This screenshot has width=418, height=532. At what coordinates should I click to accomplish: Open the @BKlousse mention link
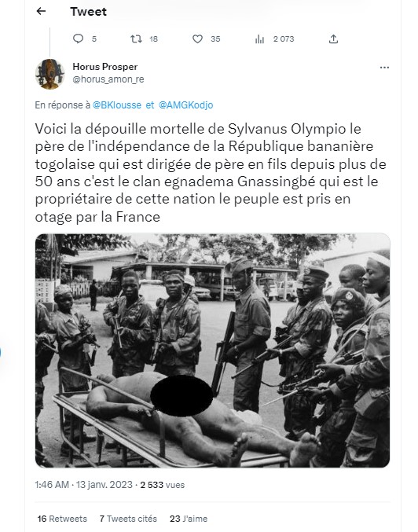click(117, 105)
